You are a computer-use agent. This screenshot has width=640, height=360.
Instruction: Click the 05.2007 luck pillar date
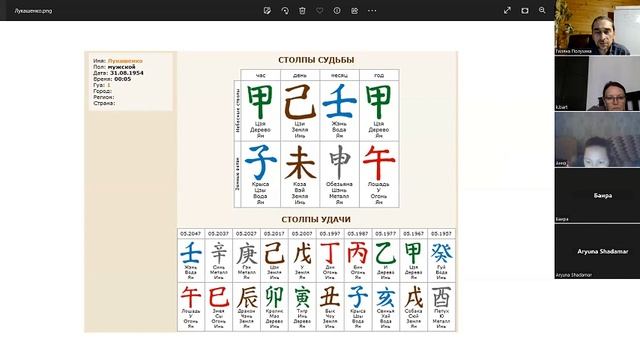click(x=302, y=234)
